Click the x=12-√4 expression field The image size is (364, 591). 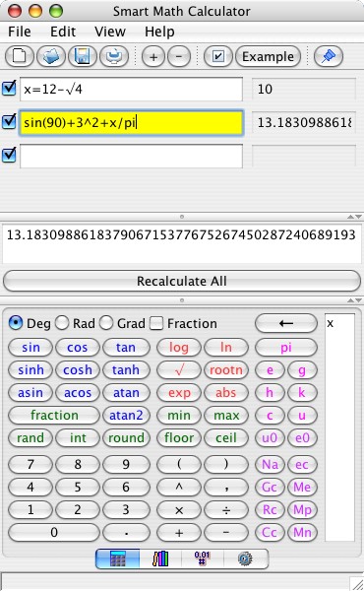tap(131, 90)
